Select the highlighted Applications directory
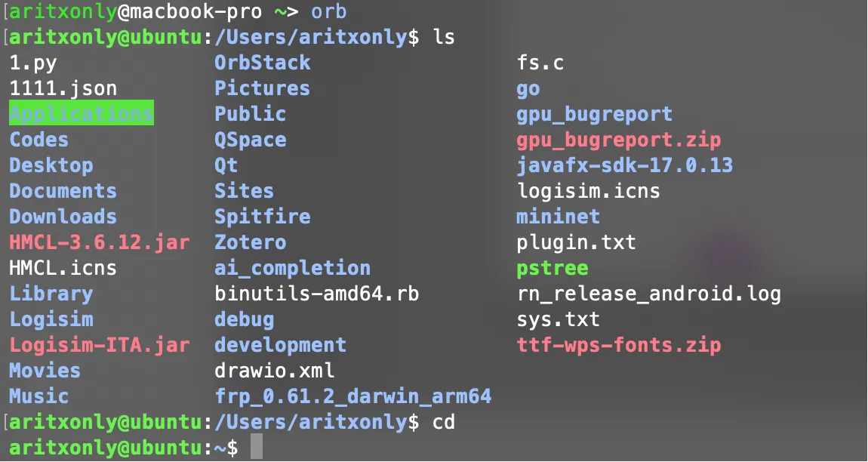 click(81, 113)
